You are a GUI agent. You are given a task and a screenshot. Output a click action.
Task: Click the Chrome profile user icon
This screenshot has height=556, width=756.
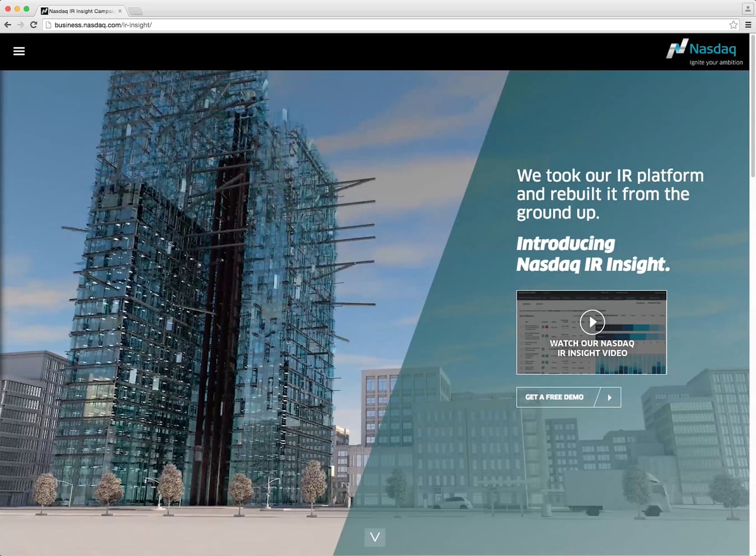tap(747, 8)
